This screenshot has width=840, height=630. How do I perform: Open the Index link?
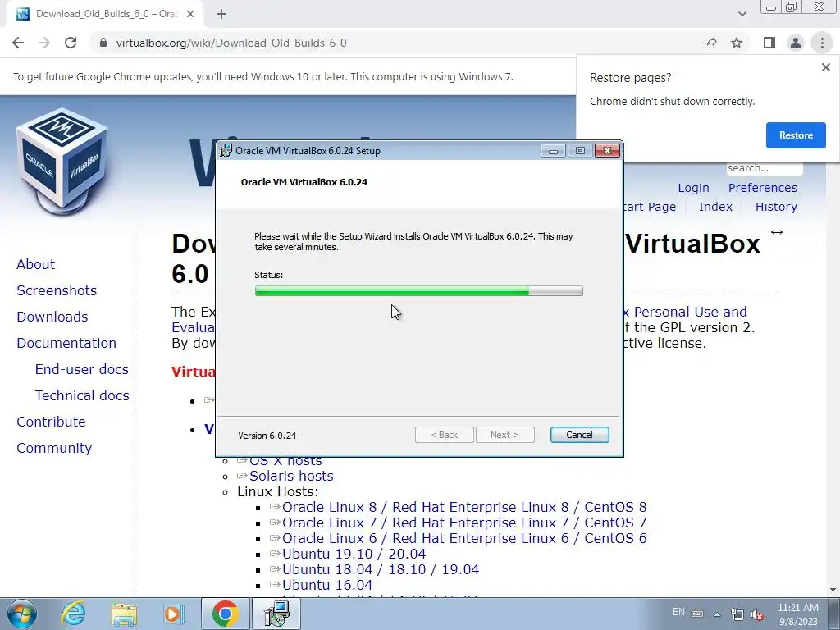(x=715, y=207)
